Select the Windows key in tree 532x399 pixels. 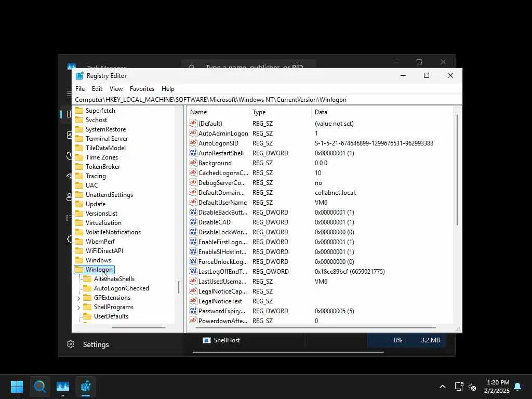98,260
